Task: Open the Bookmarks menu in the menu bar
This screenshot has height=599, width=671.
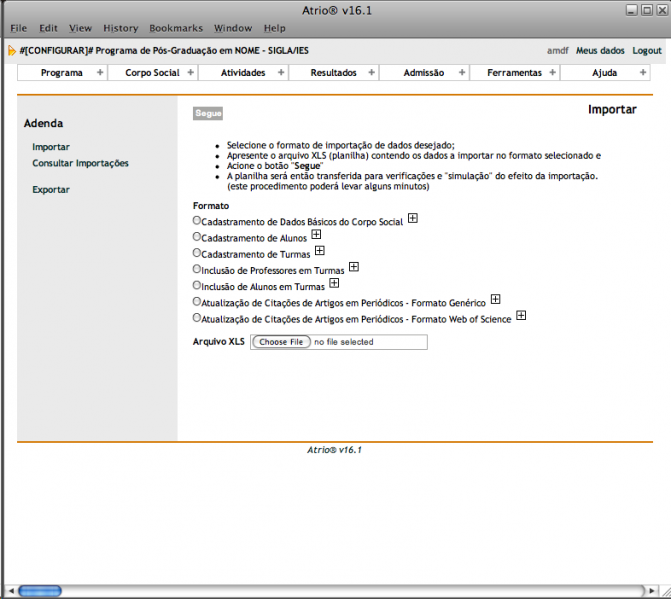Action: pyautogui.click(x=174, y=28)
